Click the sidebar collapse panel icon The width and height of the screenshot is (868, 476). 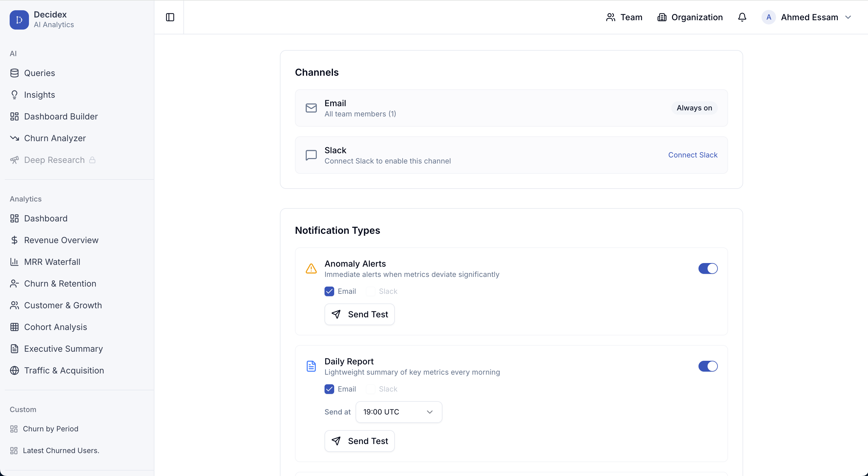click(x=170, y=17)
